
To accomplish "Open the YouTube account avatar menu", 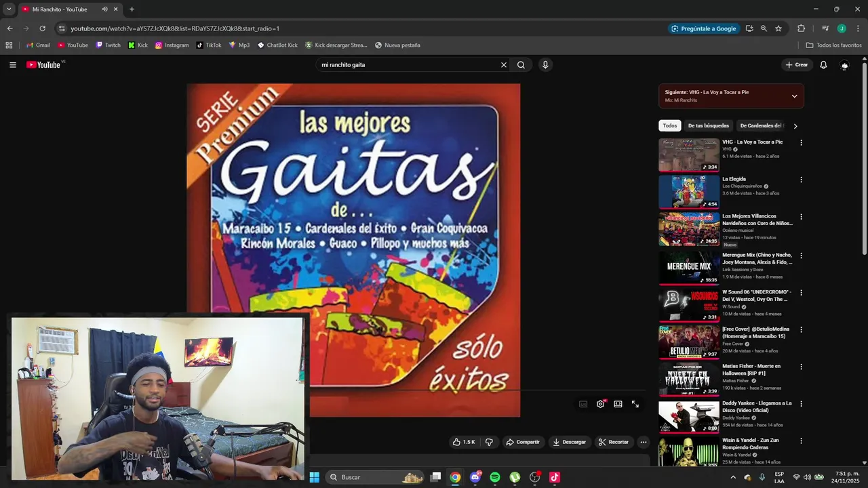I will (844, 65).
